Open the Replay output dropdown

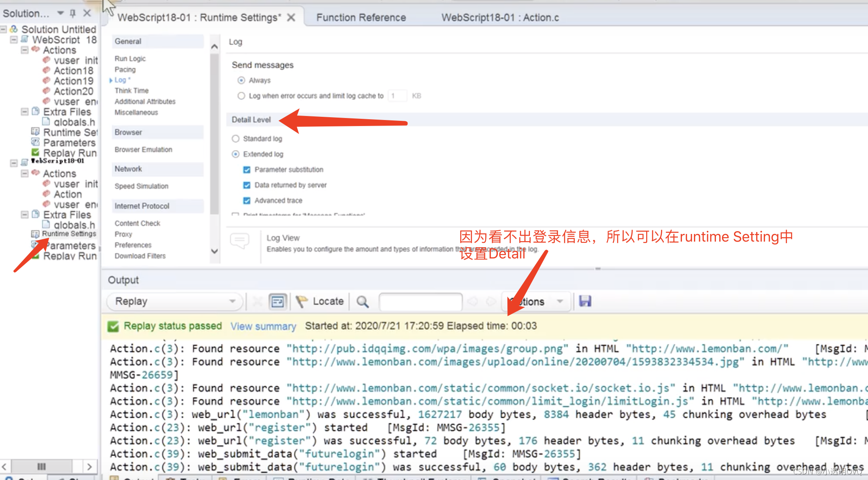tap(232, 301)
